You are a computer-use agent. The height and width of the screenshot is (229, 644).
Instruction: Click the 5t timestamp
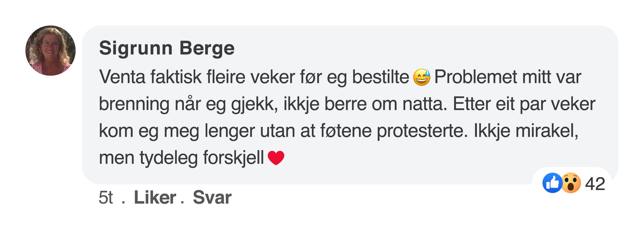[106, 198]
